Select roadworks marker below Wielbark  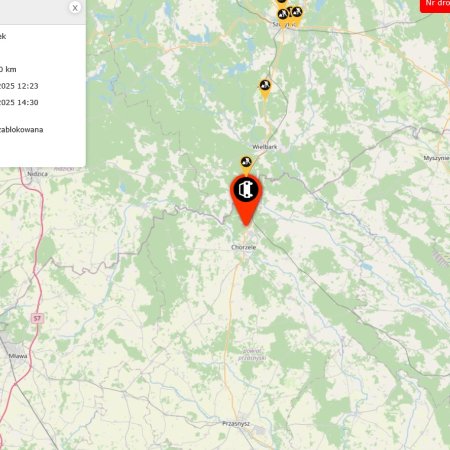[246, 166]
